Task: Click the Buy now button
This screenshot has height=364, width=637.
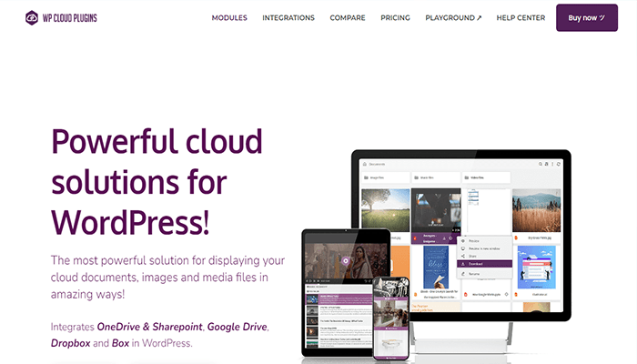Action: pyautogui.click(x=587, y=18)
